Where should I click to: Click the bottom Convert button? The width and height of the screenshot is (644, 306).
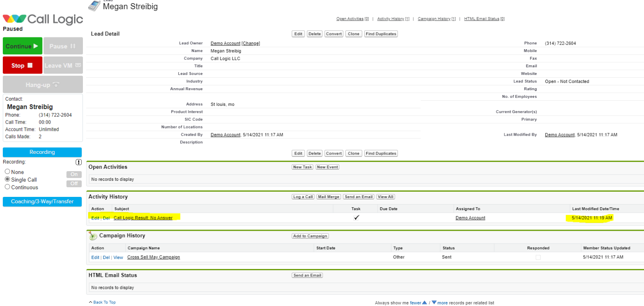point(334,153)
